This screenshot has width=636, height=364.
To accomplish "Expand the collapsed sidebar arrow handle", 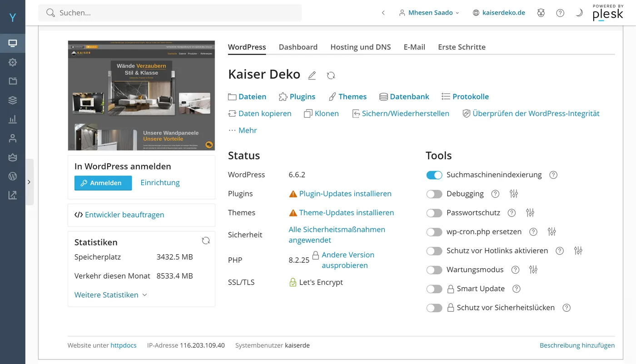I will (x=29, y=182).
